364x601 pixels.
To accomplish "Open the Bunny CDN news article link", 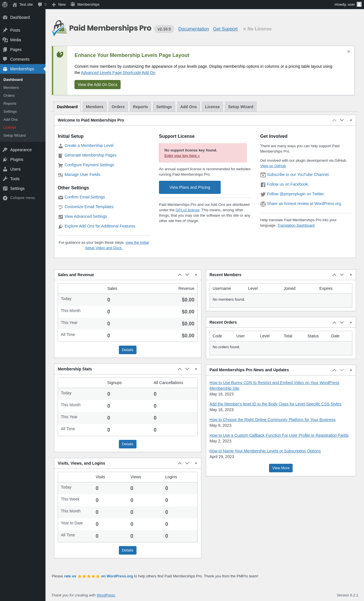I will [x=274, y=385].
